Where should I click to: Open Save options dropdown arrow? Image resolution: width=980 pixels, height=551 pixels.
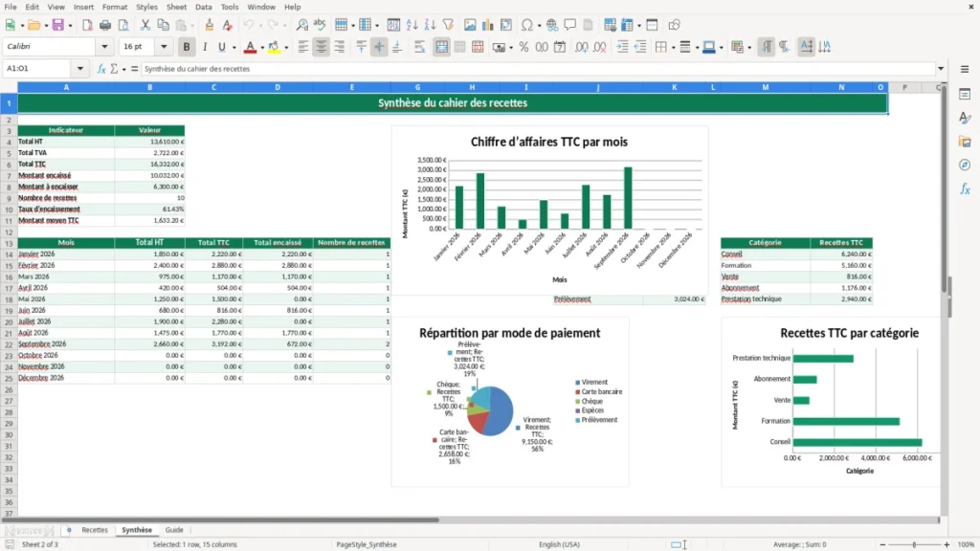pos(70,26)
